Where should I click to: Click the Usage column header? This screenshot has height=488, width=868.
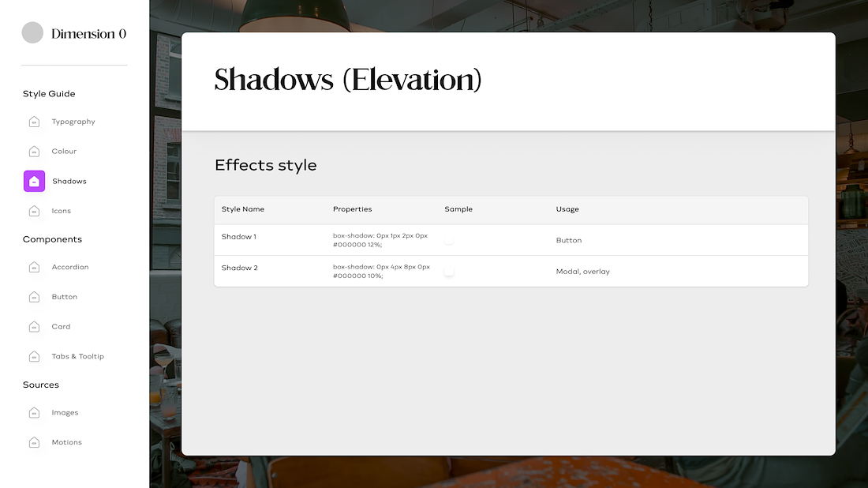[x=567, y=209]
